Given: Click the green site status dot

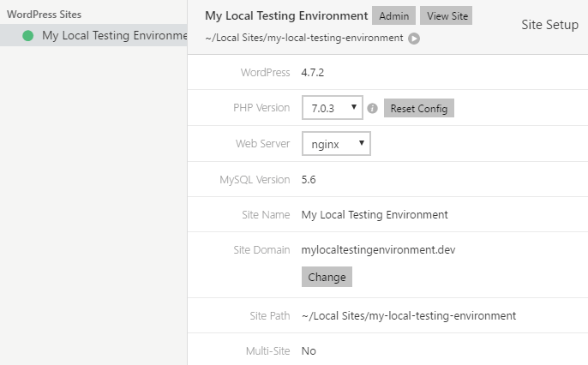Looking at the screenshot, I should 27,36.
